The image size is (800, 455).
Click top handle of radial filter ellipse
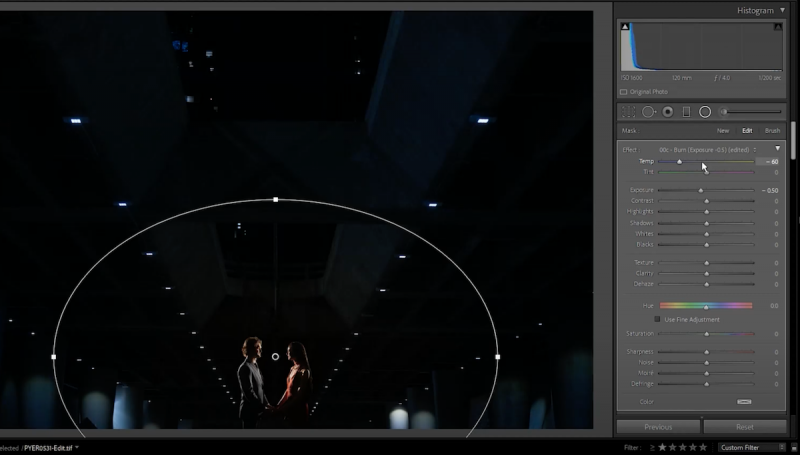click(x=276, y=199)
